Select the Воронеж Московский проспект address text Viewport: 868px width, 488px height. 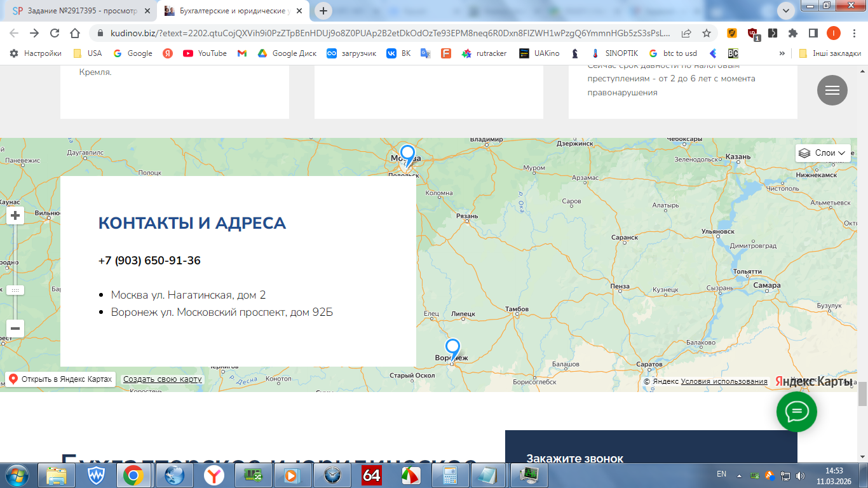pos(222,312)
